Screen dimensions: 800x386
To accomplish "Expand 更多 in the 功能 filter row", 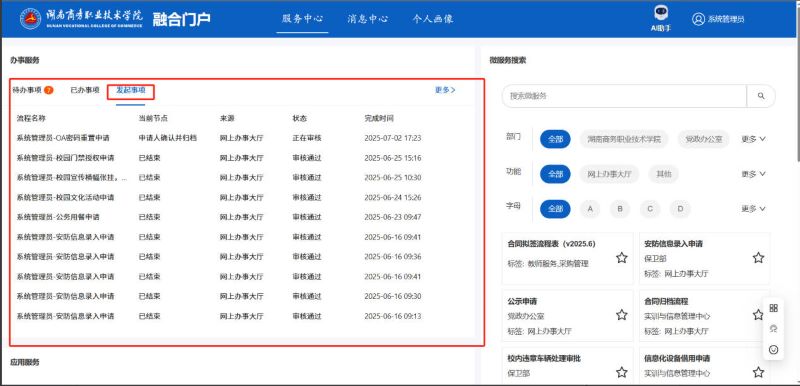I will (x=753, y=174).
